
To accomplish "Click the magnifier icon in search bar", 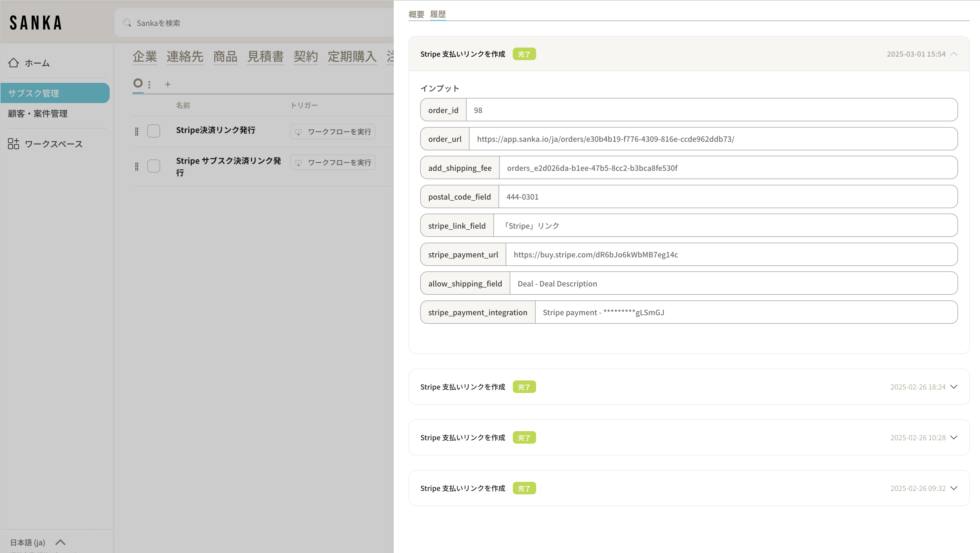I will coord(127,23).
